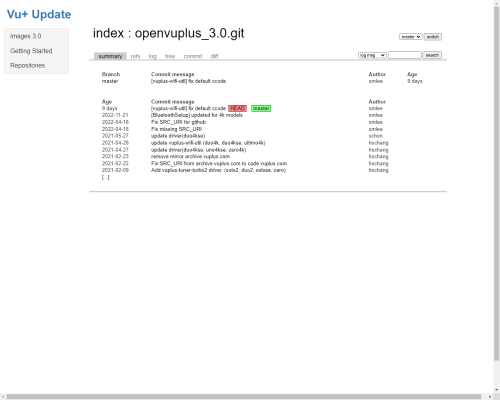Open the commit tab
The height and width of the screenshot is (400, 500).
click(193, 56)
